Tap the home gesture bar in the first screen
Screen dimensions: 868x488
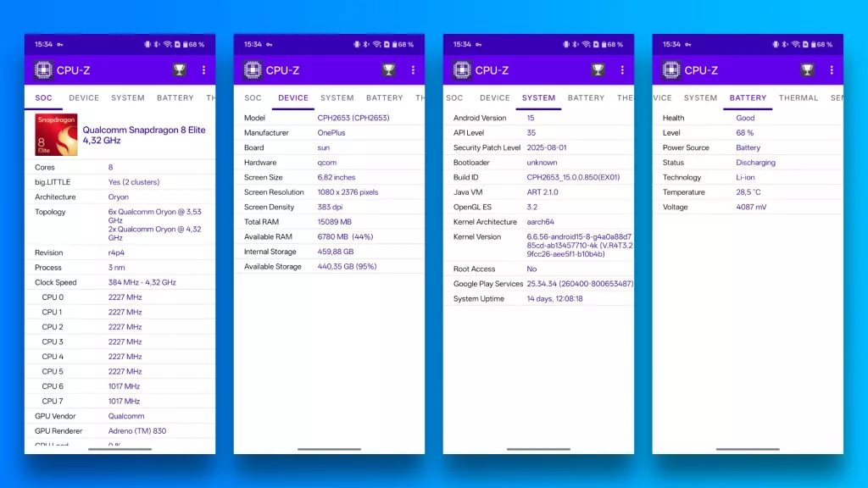120,449
